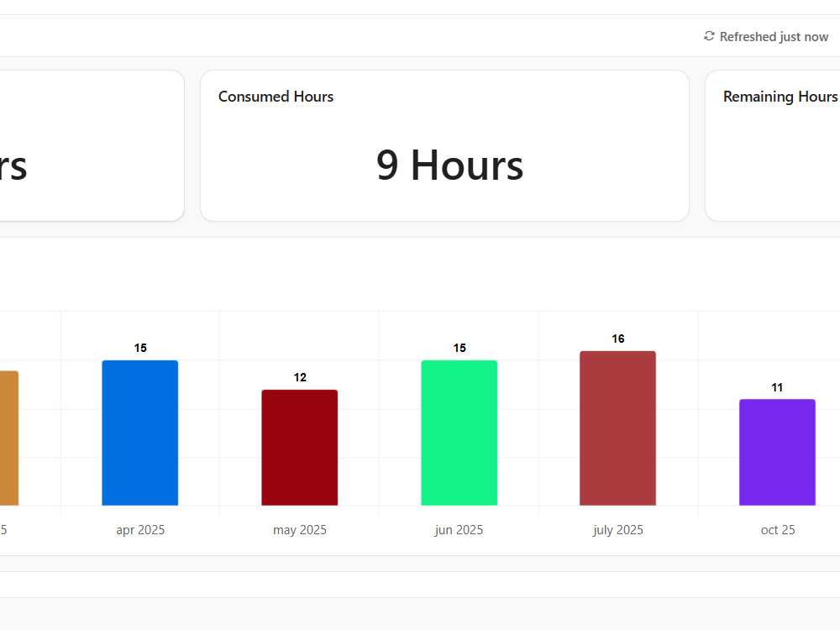Image resolution: width=840 pixels, height=630 pixels.
Task: Click the dark red may 2025 bar
Action: point(300,448)
